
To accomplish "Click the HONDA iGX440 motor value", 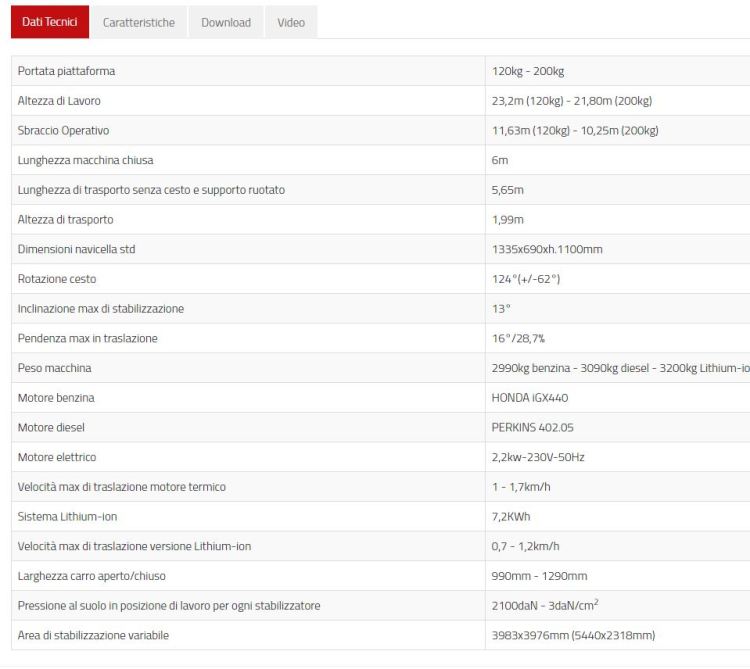I will point(530,398).
